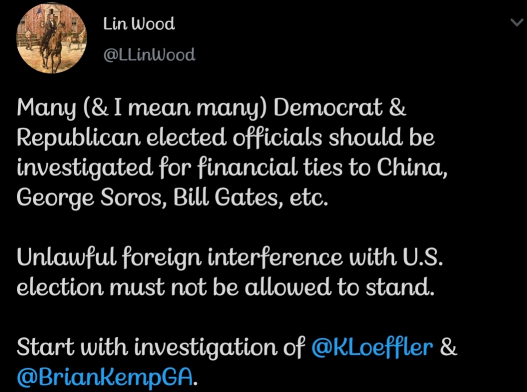Click the "Start with investigation of" text
Image resolution: width=527 pixels, height=392 pixels.
point(161,347)
